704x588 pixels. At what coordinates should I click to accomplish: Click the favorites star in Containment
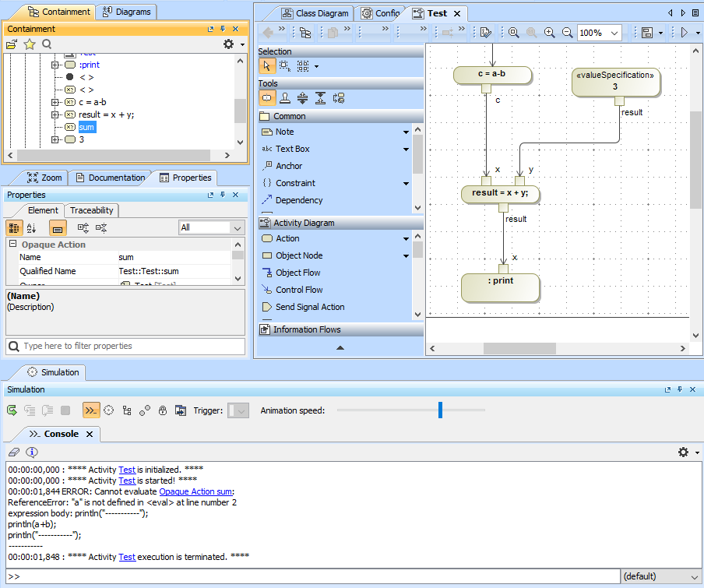pyautogui.click(x=30, y=44)
